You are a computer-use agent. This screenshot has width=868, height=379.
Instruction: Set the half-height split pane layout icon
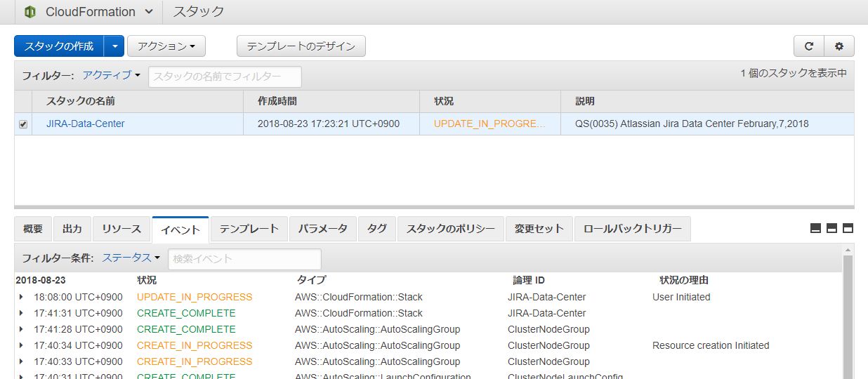[x=831, y=228]
